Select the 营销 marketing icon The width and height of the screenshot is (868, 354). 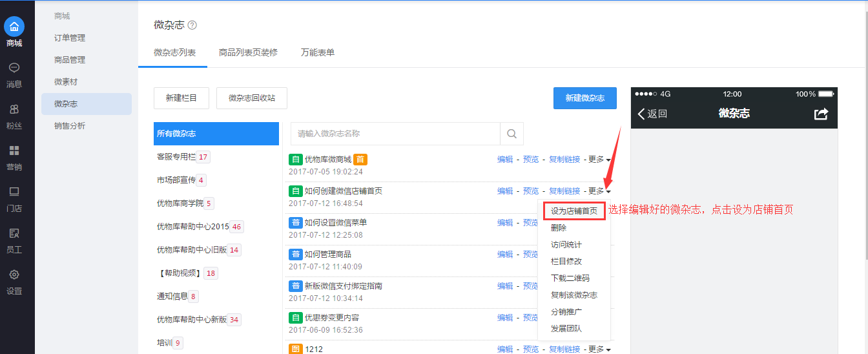pos(14,151)
